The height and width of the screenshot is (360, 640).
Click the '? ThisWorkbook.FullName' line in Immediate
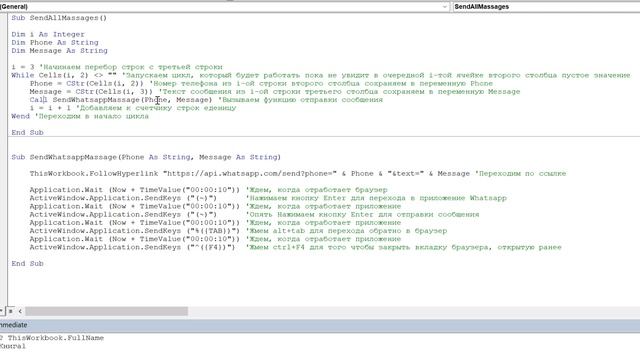[52, 338]
